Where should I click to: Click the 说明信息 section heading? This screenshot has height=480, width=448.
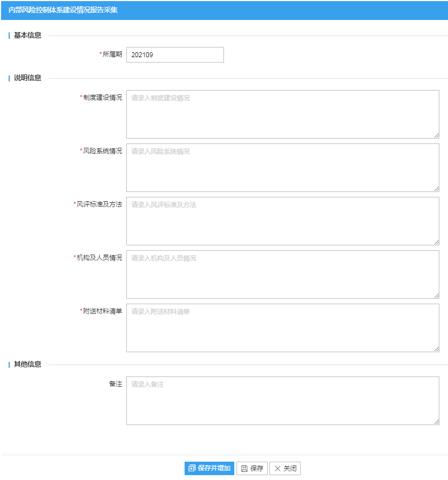tap(28, 78)
